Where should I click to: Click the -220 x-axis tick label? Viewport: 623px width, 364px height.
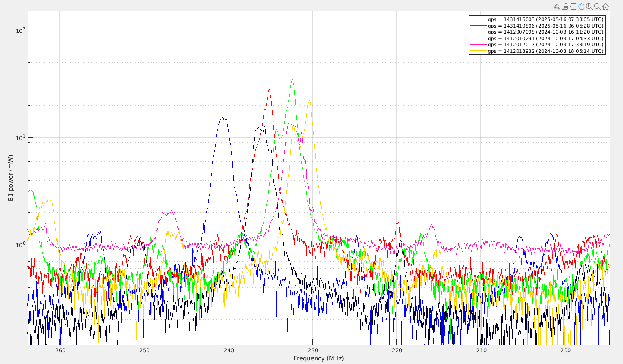pos(396,351)
